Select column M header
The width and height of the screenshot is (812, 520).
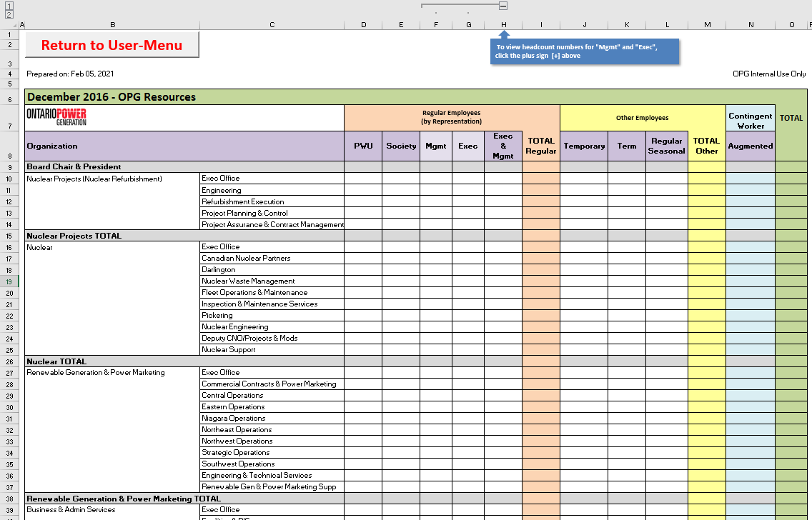coord(708,25)
